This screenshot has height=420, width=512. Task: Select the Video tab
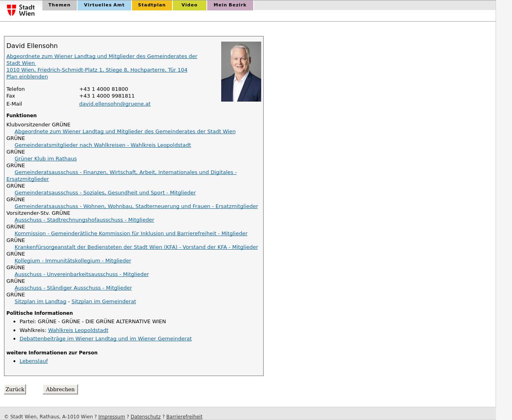coord(189,5)
